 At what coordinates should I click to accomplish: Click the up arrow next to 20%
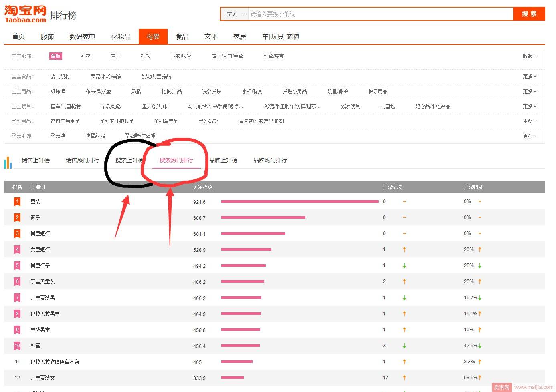(x=480, y=249)
